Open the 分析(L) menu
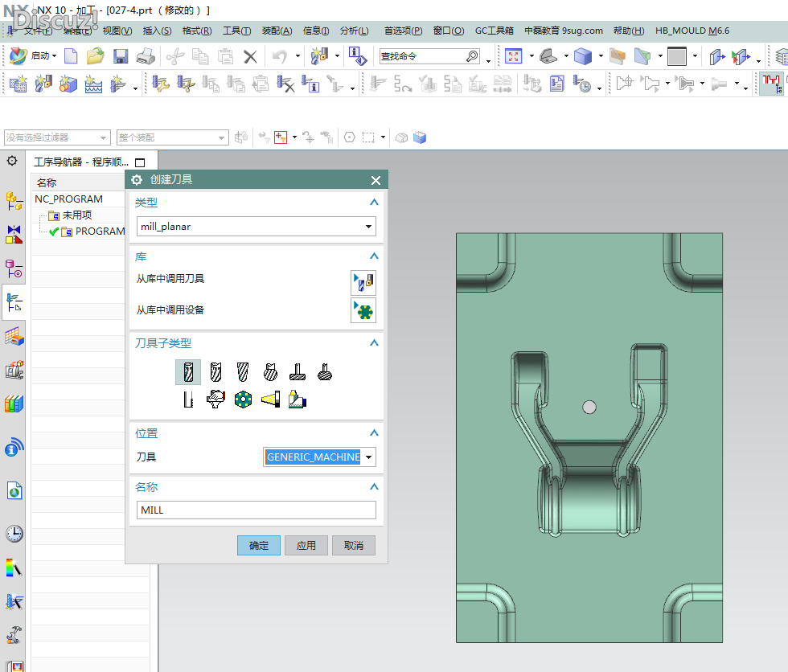Image resolution: width=788 pixels, height=672 pixels. pyautogui.click(x=355, y=31)
